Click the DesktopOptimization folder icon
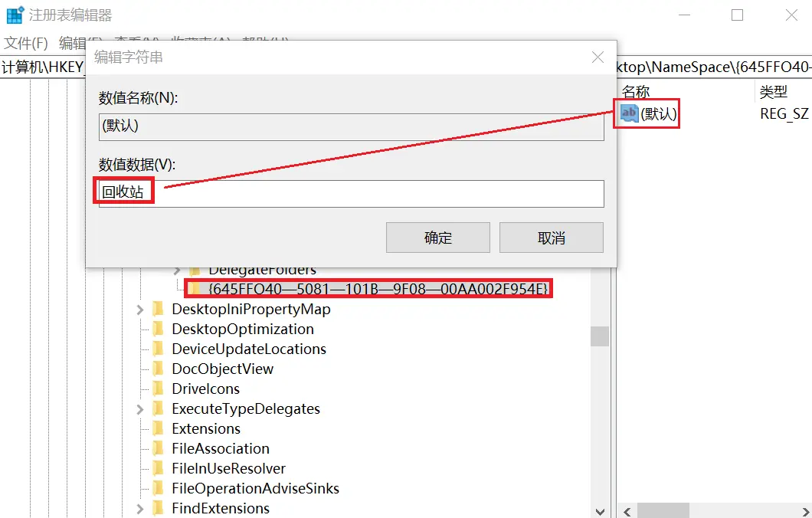The image size is (812, 518). click(x=159, y=329)
